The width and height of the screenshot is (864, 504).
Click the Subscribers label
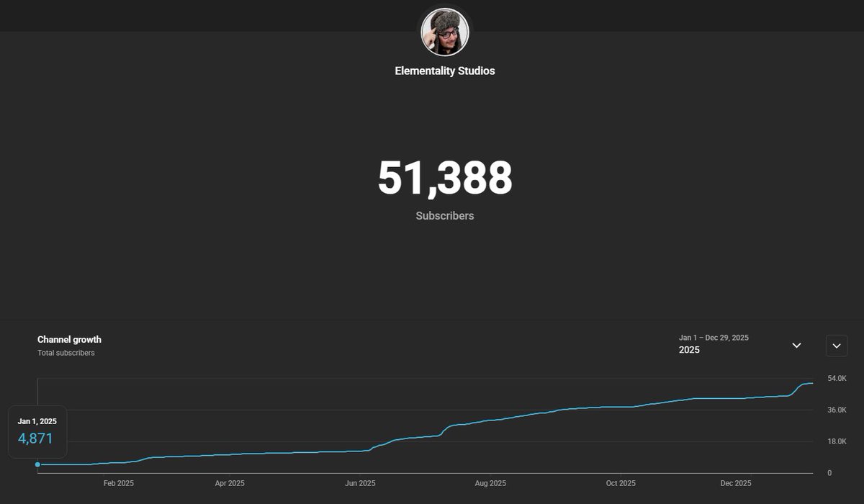(x=444, y=215)
